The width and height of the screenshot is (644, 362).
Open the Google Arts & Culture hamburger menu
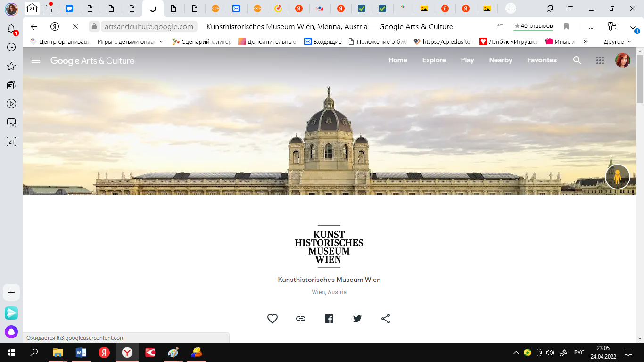36,60
